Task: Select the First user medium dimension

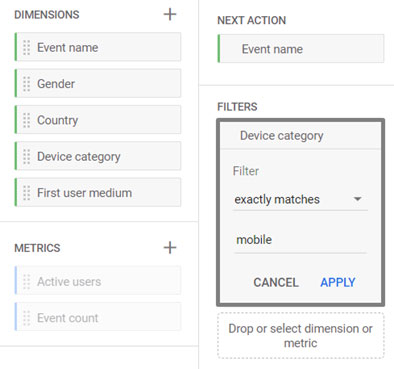Action: pos(98,193)
